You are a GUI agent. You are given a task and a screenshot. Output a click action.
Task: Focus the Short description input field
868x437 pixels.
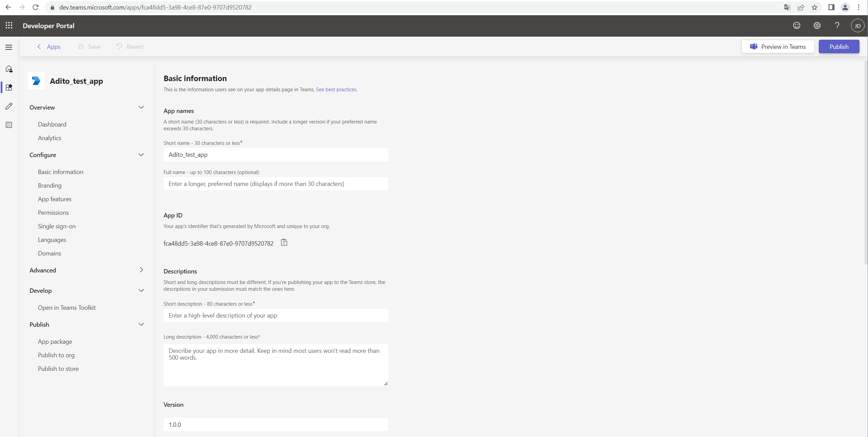276,315
